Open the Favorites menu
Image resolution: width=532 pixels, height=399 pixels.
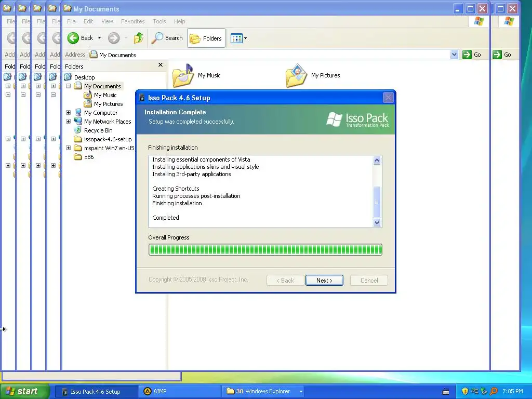[x=132, y=21]
